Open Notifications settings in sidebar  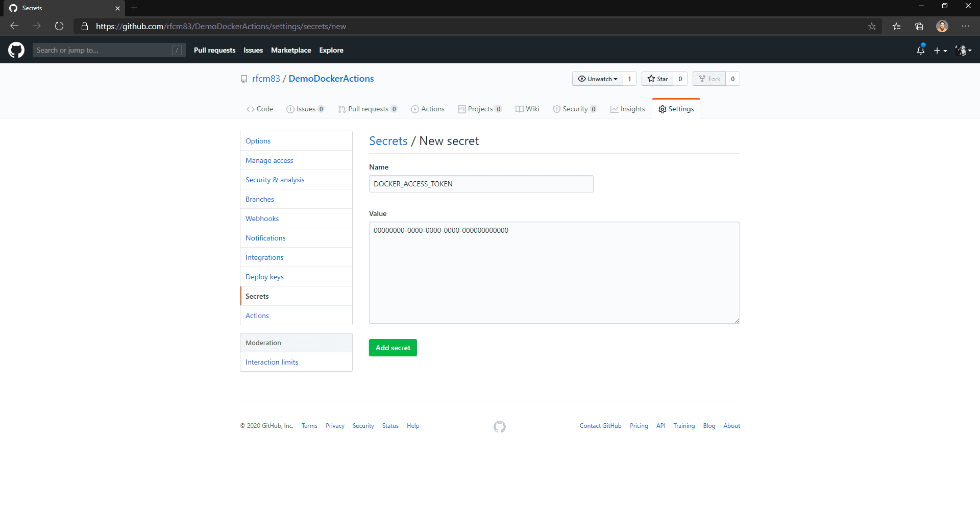[296, 238]
